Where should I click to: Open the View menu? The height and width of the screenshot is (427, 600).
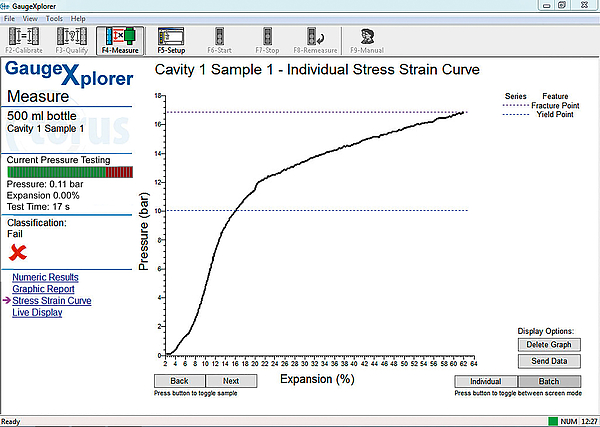[31, 19]
